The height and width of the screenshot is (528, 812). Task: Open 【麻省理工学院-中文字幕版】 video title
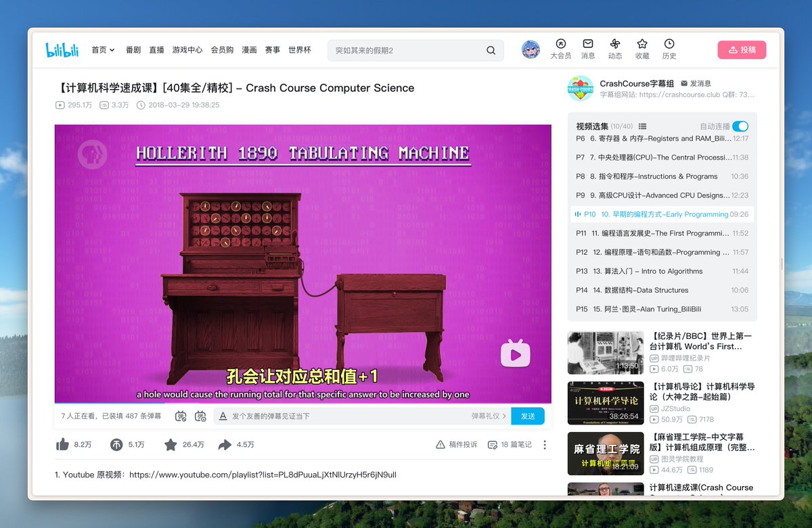[x=702, y=442]
